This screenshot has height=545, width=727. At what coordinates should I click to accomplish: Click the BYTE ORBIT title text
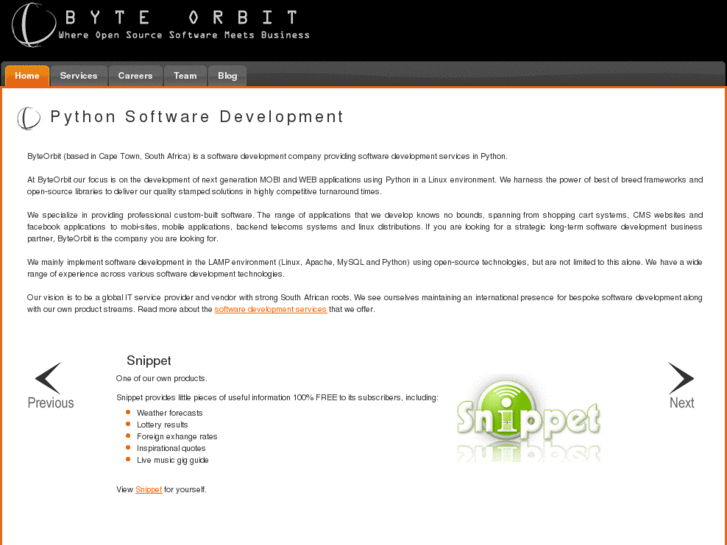(x=181, y=18)
